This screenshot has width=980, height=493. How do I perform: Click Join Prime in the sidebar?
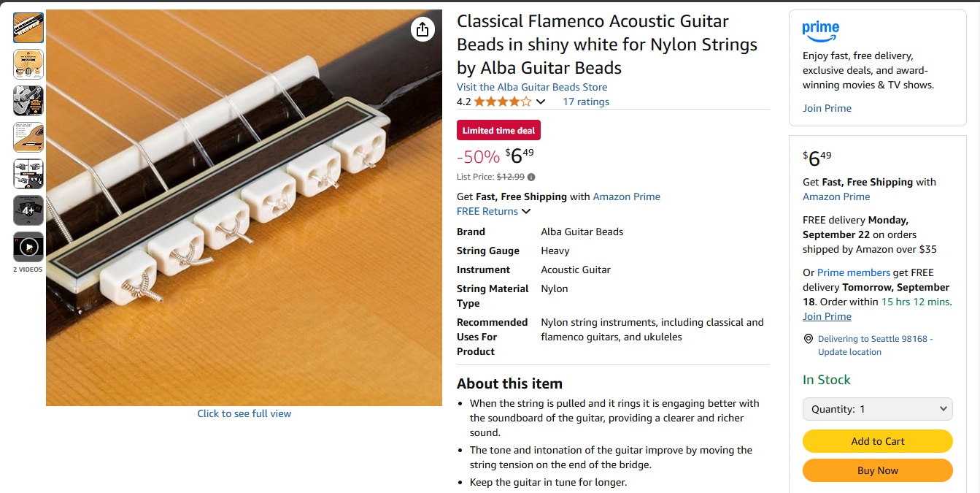827,107
